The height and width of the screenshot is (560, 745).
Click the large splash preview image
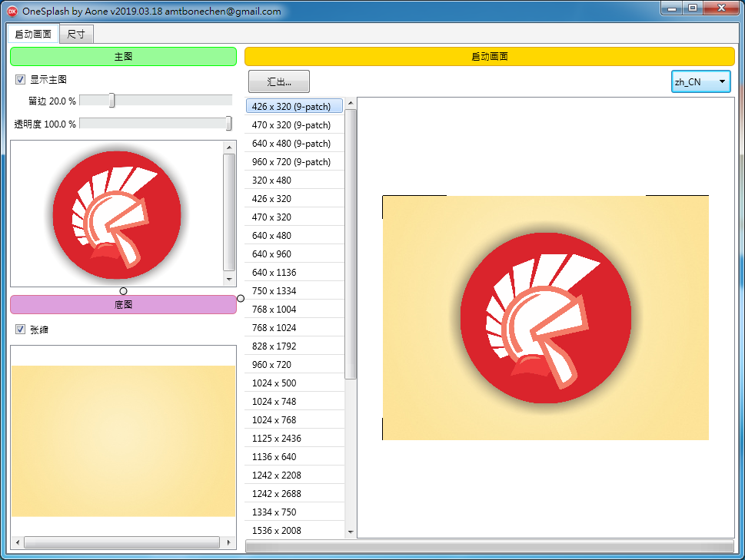tap(545, 317)
